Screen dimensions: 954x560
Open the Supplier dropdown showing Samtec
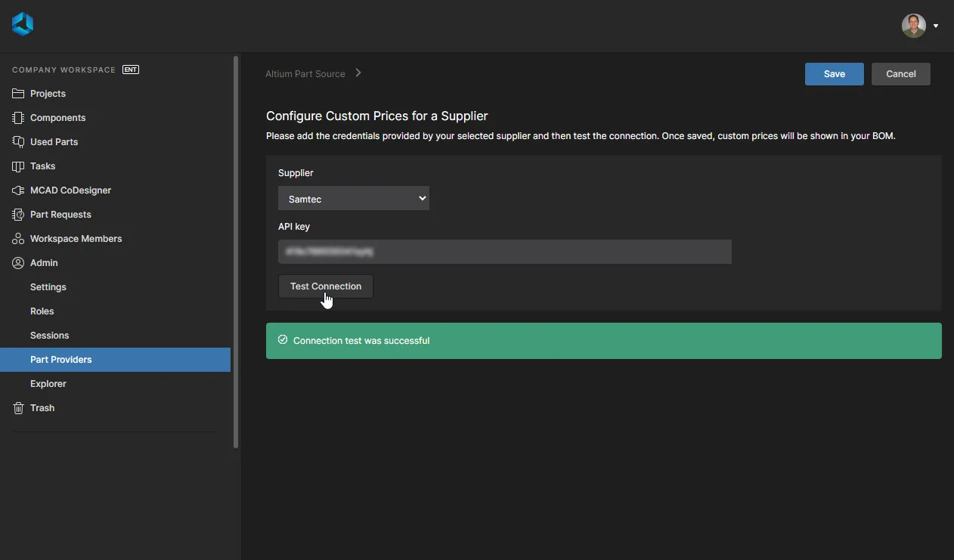[353, 199]
